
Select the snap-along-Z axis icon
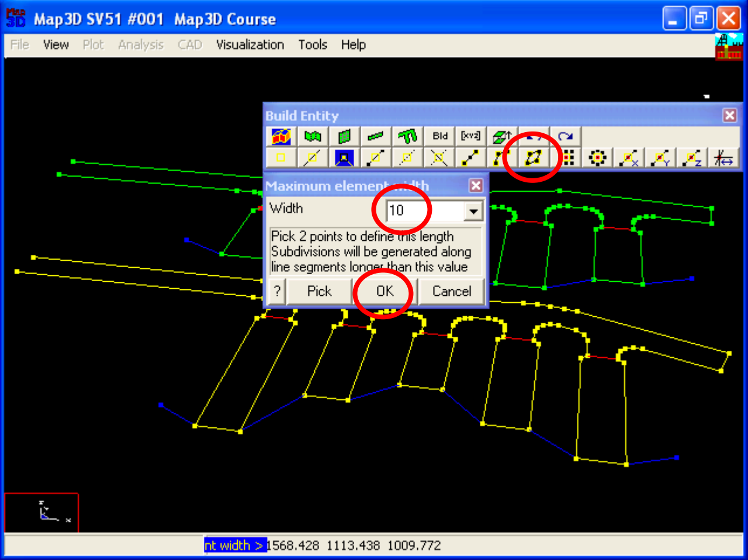tap(692, 157)
